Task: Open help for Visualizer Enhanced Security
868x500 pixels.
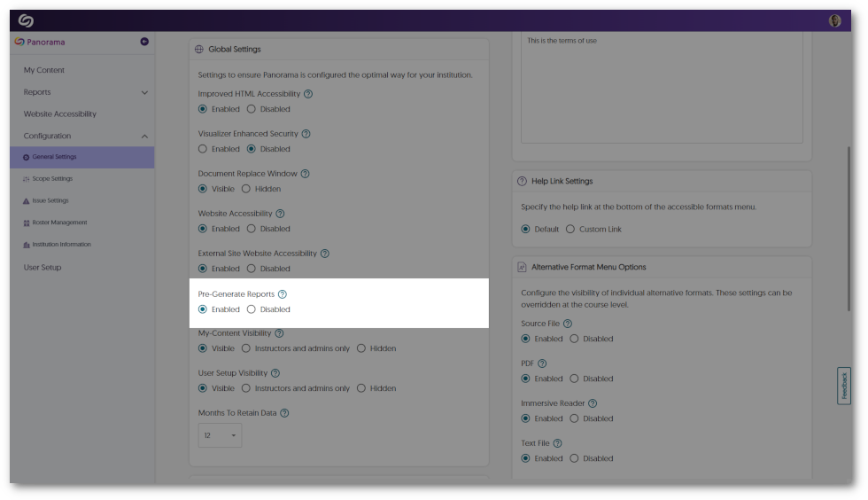Action: coord(306,134)
